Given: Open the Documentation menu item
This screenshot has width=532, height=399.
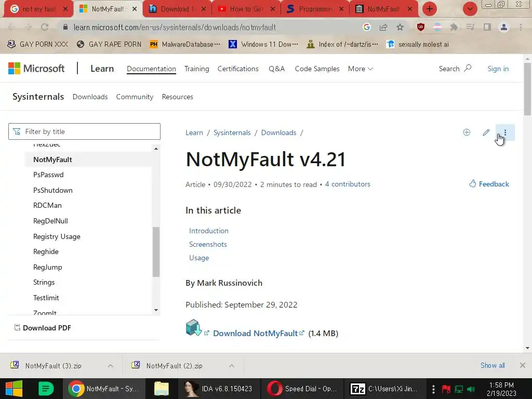Looking at the screenshot, I should pos(151,69).
